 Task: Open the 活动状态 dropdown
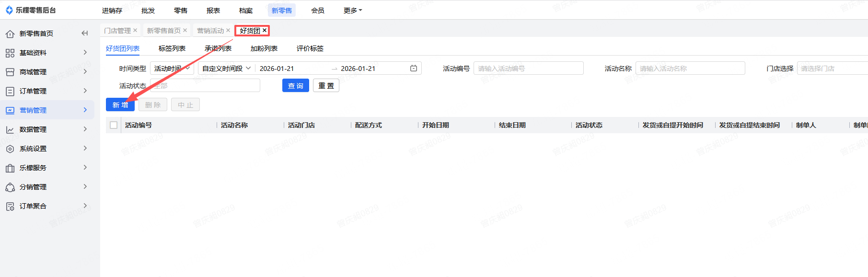click(205, 86)
